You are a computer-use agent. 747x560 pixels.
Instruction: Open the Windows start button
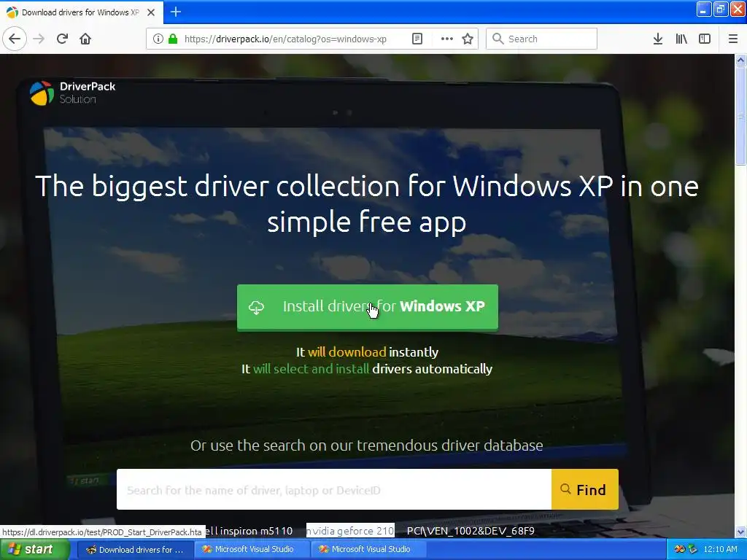pos(34,549)
